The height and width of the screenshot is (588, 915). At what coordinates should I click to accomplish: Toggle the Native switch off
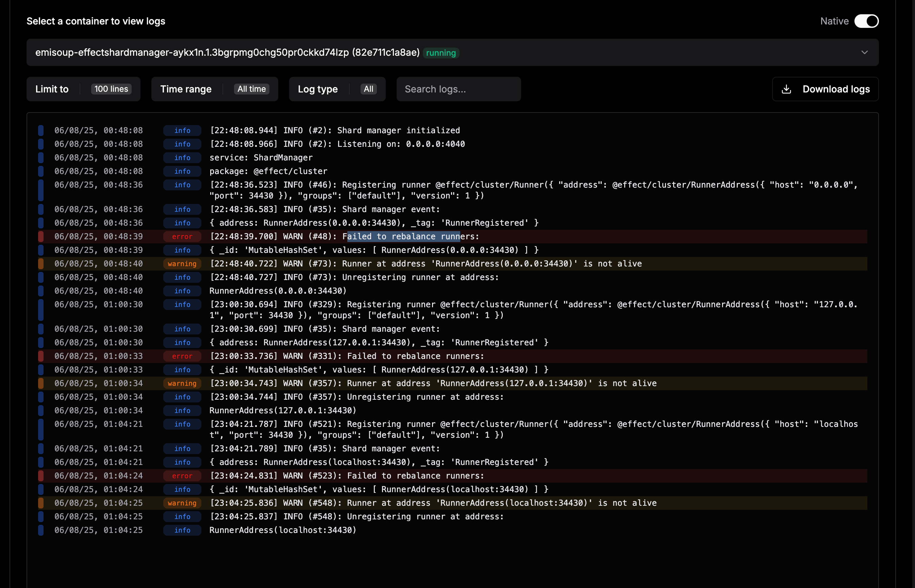pos(866,21)
